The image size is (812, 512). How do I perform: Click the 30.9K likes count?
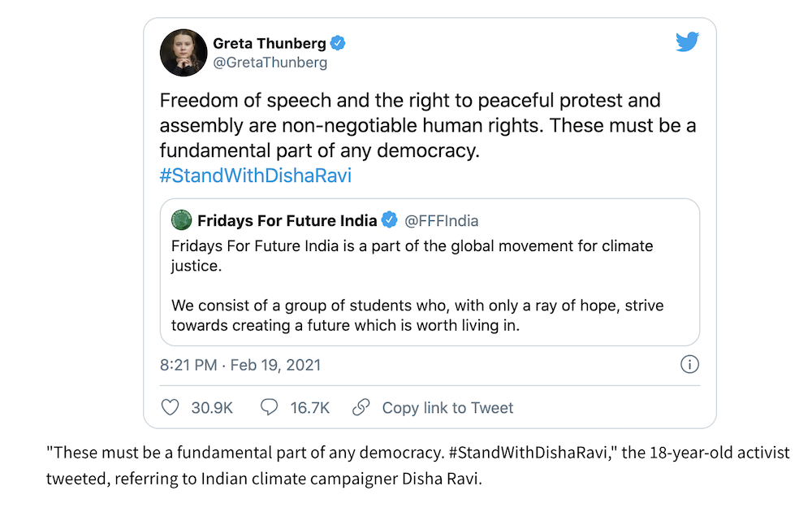pyautogui.click(x=212, y=408)
